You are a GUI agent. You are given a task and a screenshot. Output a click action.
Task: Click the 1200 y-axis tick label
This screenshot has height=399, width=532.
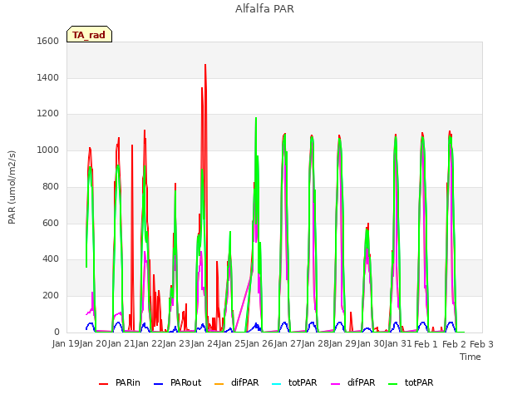point(48,114)
